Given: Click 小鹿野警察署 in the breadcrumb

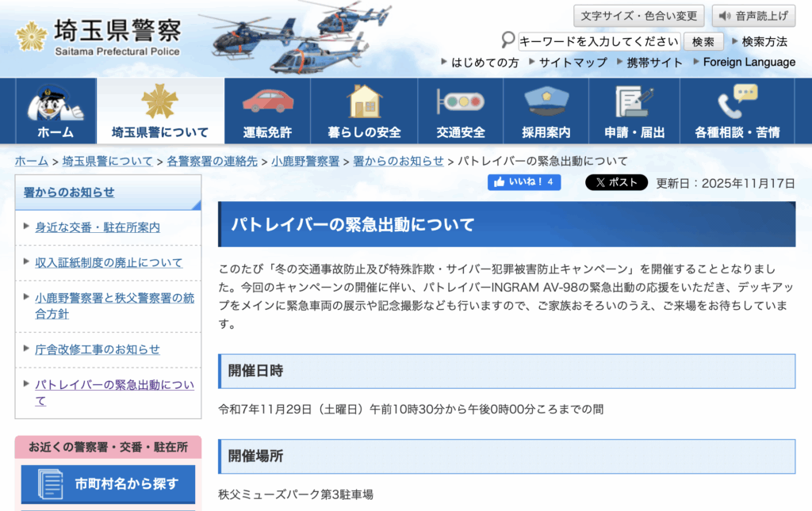Looking at the screenshot, I should 305,161.
